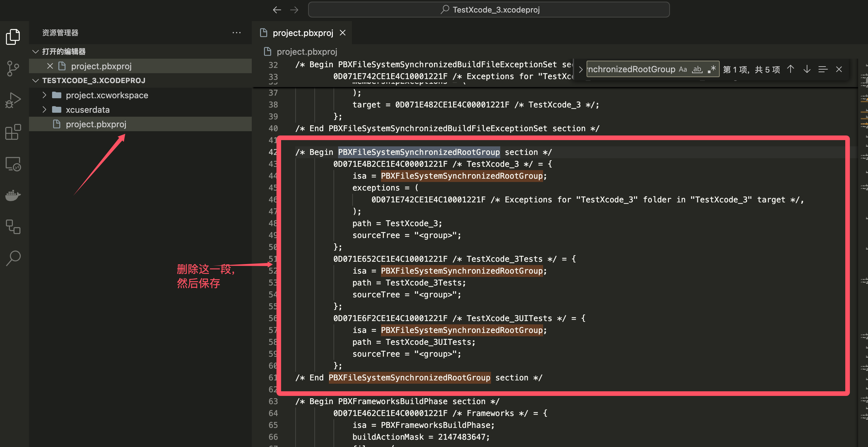
Task: Open the Remote Explorer view
Action: point(13,164)
